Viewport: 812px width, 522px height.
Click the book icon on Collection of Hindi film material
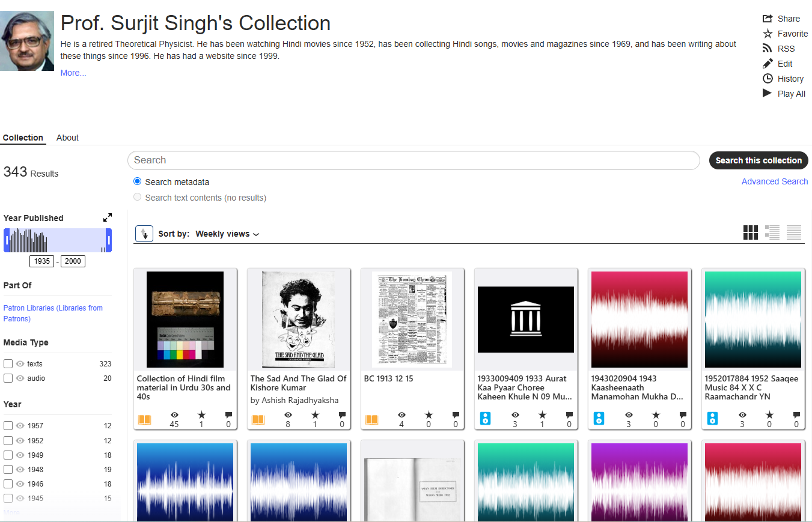click(145, 419)
